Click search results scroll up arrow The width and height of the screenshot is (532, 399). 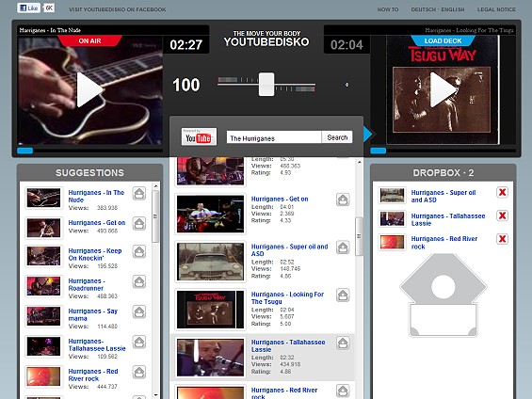pos(359,163)
